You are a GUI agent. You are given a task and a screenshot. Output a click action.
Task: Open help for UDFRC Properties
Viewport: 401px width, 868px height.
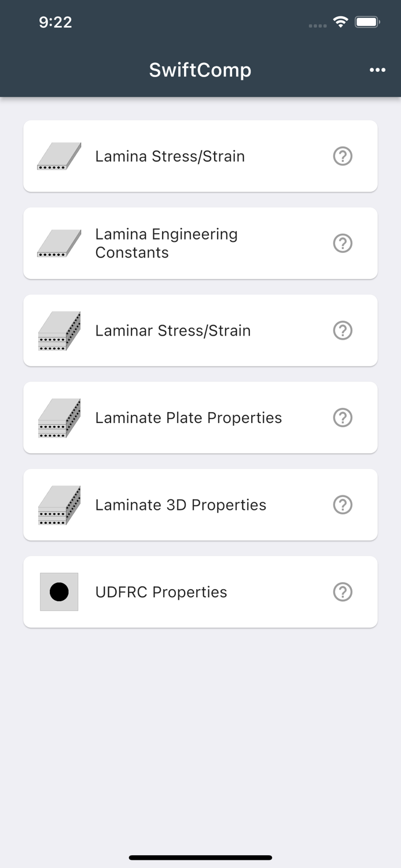pyautogui.click(x=343, y=591)
